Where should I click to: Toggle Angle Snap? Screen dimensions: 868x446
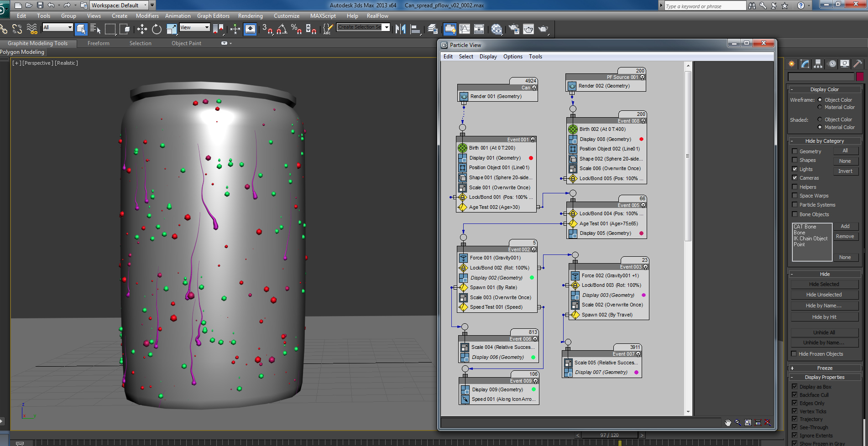coord(282,29)
